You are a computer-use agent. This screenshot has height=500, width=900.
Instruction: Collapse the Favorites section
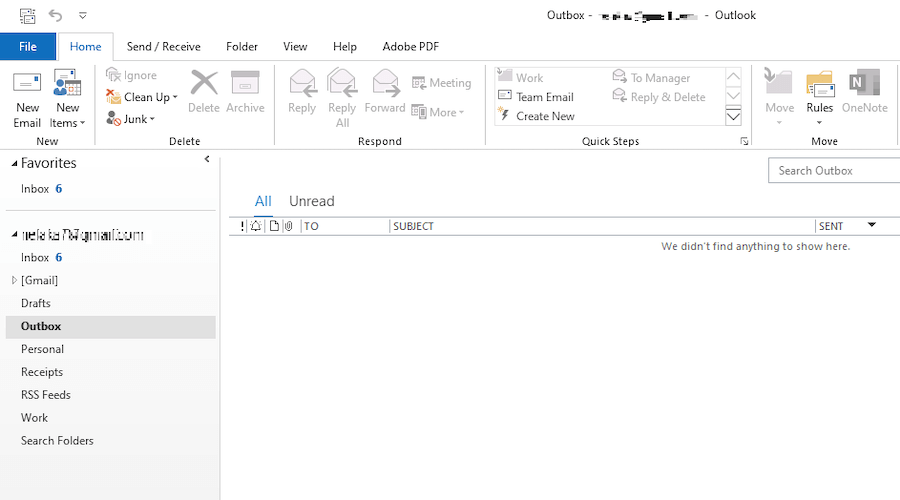[x=14, y=164]
